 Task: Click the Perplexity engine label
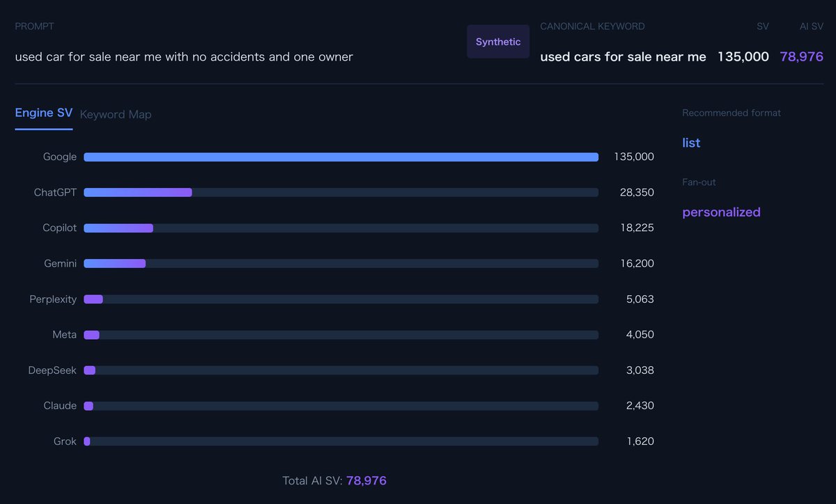click(x=53, y=299)
